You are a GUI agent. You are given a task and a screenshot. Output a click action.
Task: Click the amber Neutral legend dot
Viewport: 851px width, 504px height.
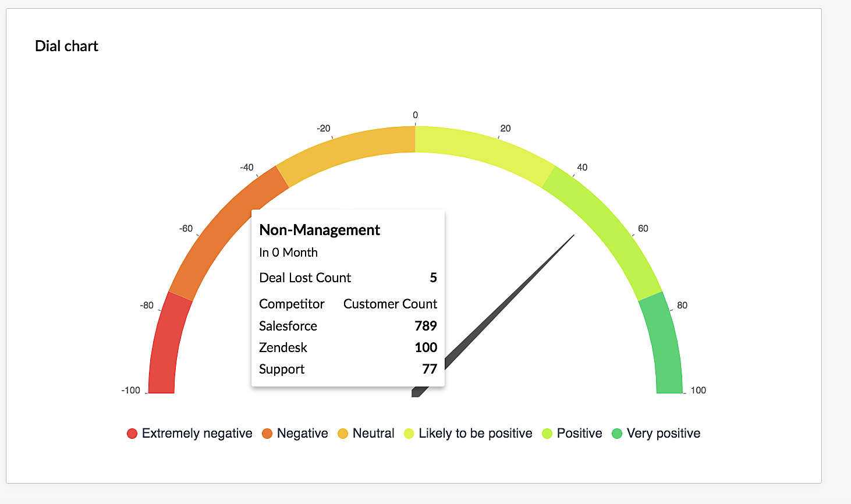point(343,434)
